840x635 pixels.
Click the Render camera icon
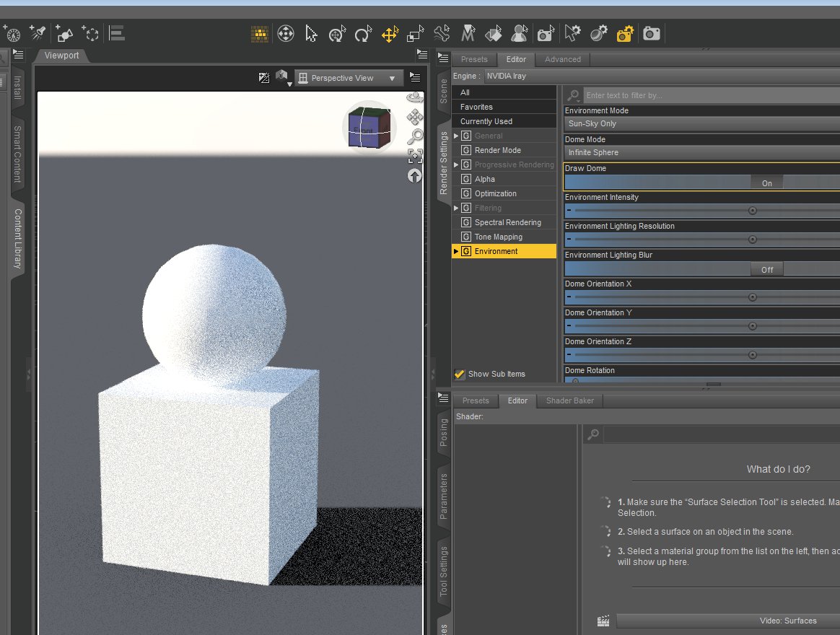652,34
